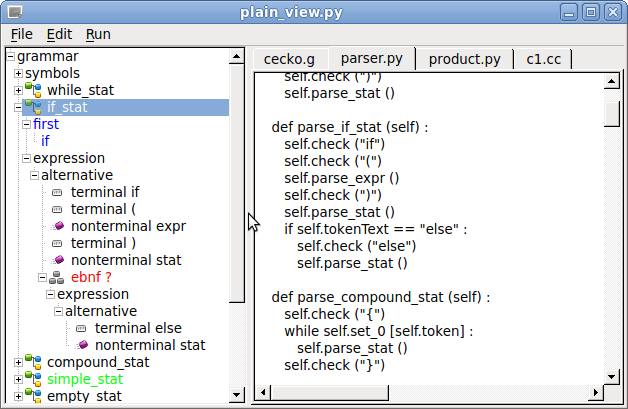
Task: Click the if_stat rule icon
Action: [33, 107]
